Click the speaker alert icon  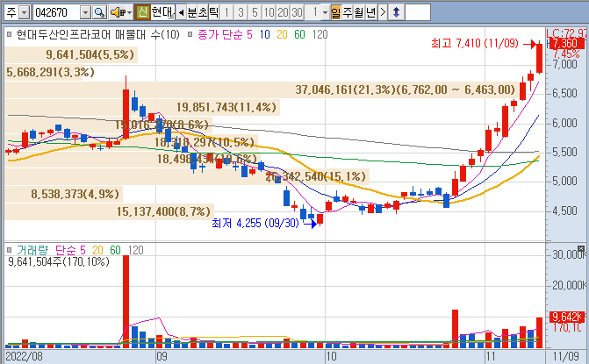117,13
